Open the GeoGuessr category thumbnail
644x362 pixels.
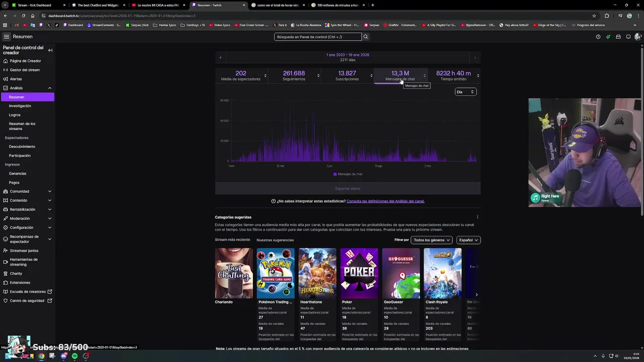pyautogui.click(x=401, y=273)
